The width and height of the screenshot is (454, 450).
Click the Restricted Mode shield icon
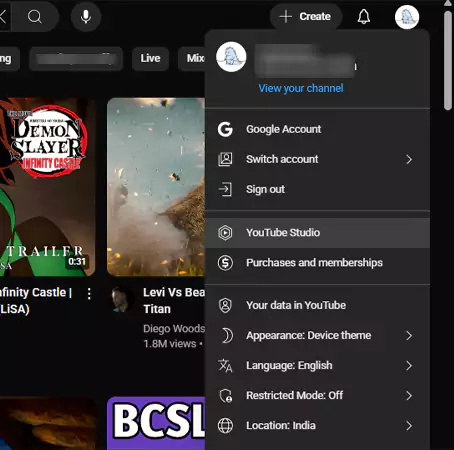click(226, 396)
